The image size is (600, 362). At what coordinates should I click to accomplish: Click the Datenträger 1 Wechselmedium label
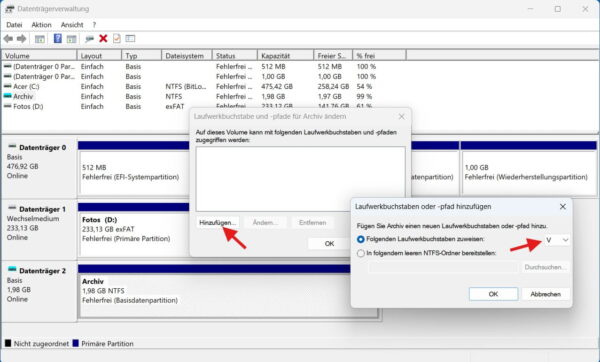[39, 229]
